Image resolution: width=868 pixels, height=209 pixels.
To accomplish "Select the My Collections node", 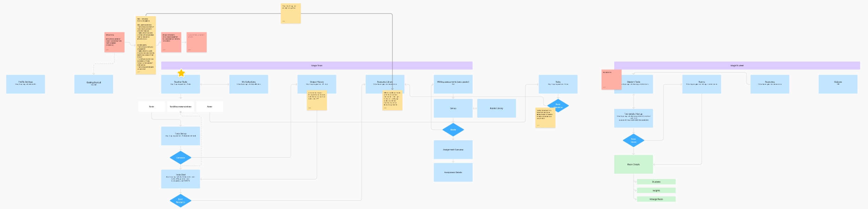I will [249, 84].
